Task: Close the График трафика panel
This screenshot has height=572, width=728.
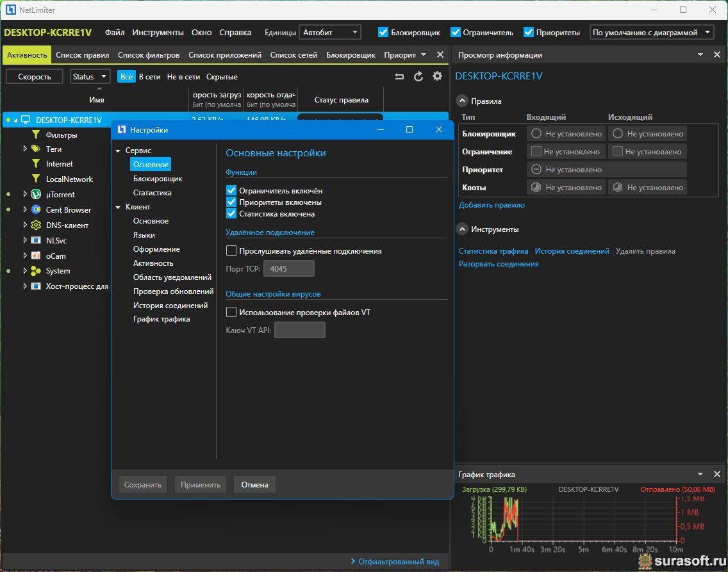Action: coord(717,474)
